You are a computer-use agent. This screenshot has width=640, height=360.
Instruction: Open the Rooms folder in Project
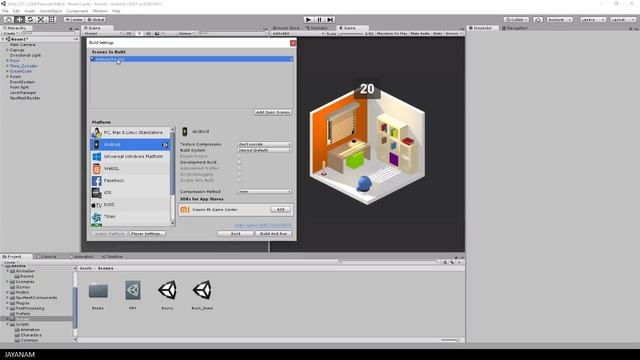(x=98, y=294)
